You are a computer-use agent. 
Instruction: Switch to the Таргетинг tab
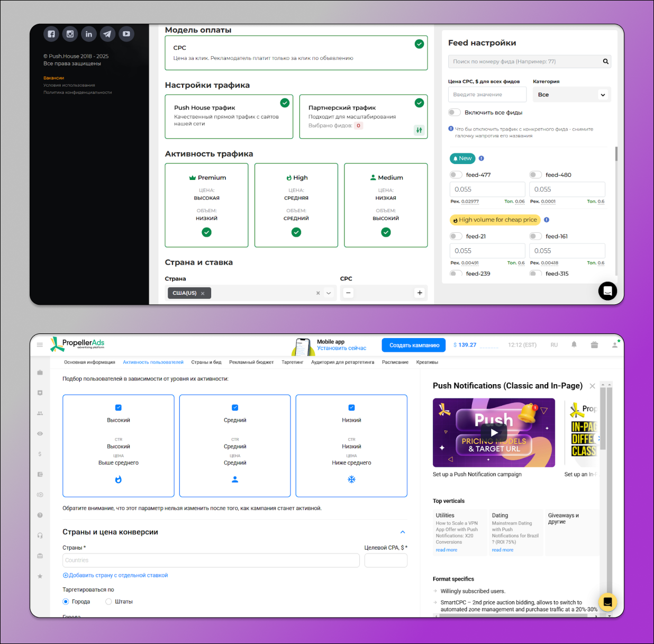[x=292, y=362]
